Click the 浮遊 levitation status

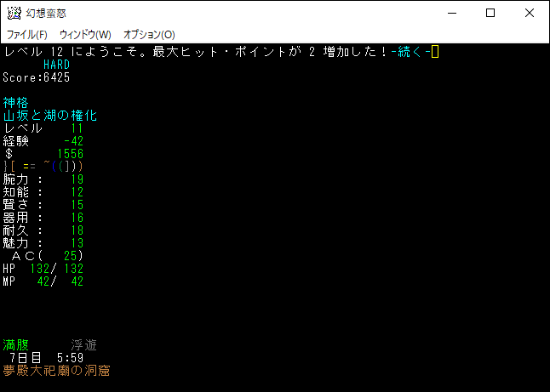[x=83, y=345]
